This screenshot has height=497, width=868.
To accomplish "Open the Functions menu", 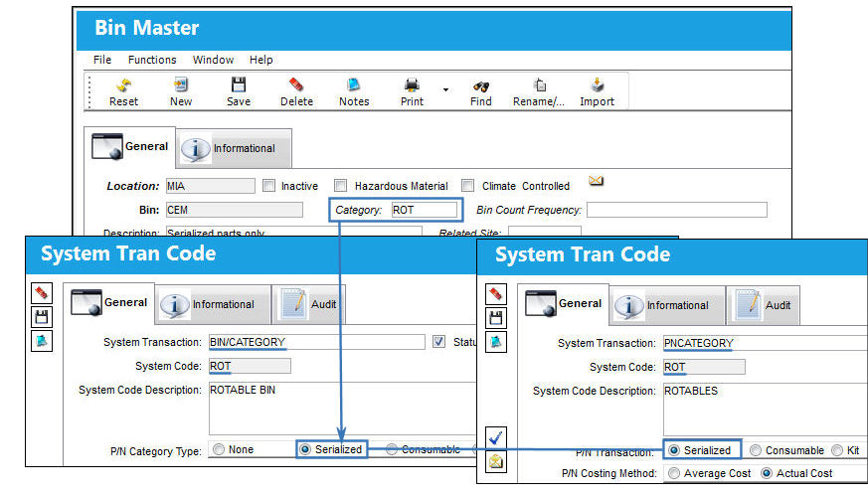I will [x=152, y=60].
